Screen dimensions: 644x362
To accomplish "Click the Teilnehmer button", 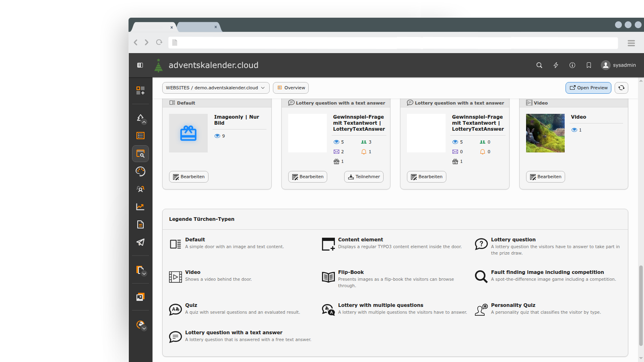I will 364,177.
